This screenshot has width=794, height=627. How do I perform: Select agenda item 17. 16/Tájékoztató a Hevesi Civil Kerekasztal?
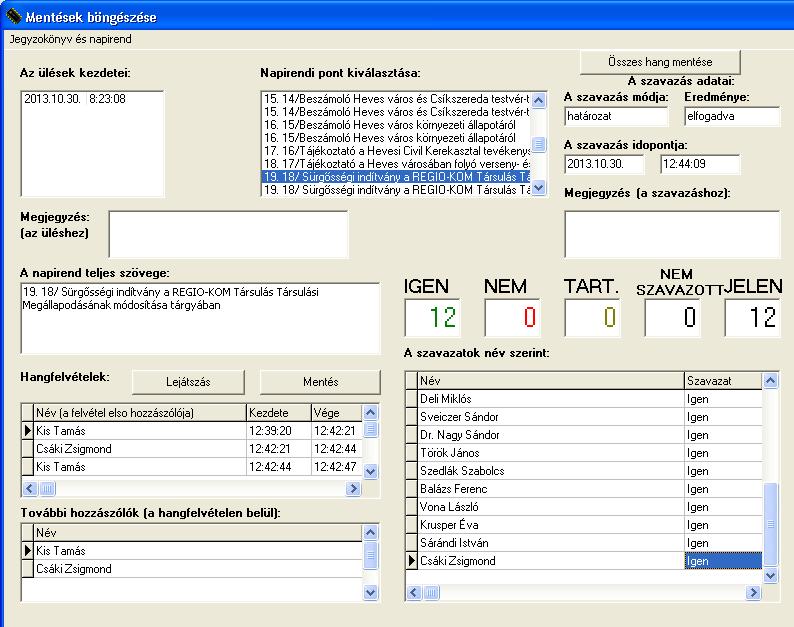coord(396,151)
